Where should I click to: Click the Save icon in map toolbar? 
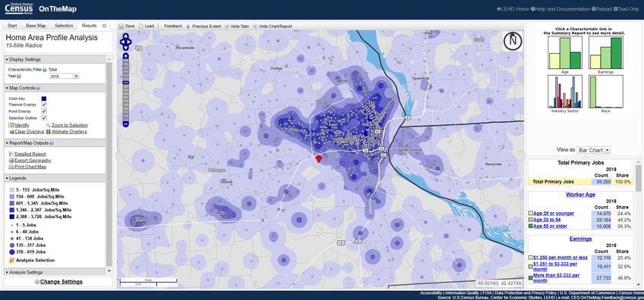(121, 26)
